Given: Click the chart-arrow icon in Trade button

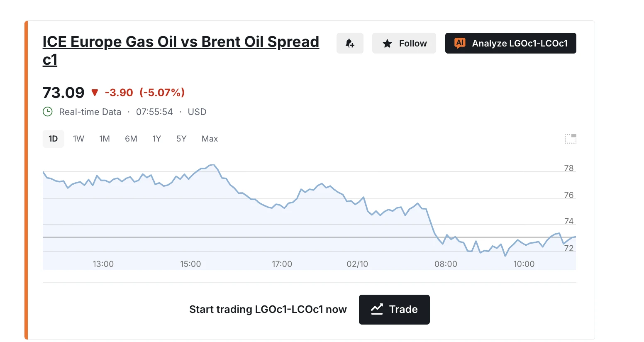Looking at the screenshot, I should pyautogui.click(x=377, y=309).
